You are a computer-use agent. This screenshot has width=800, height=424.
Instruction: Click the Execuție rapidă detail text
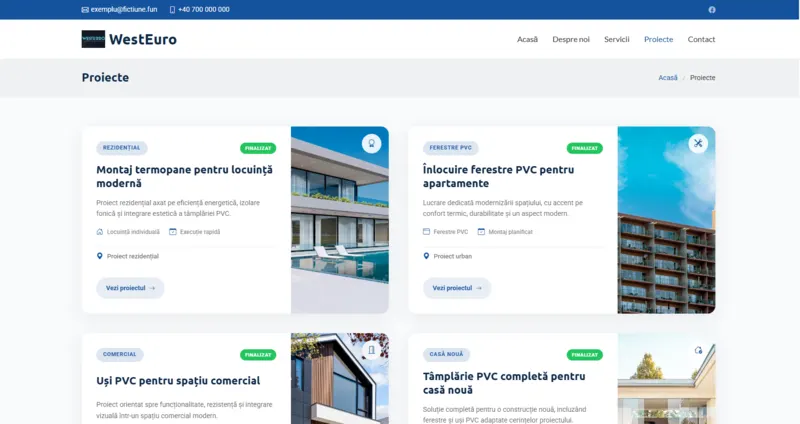pos(200,232)
